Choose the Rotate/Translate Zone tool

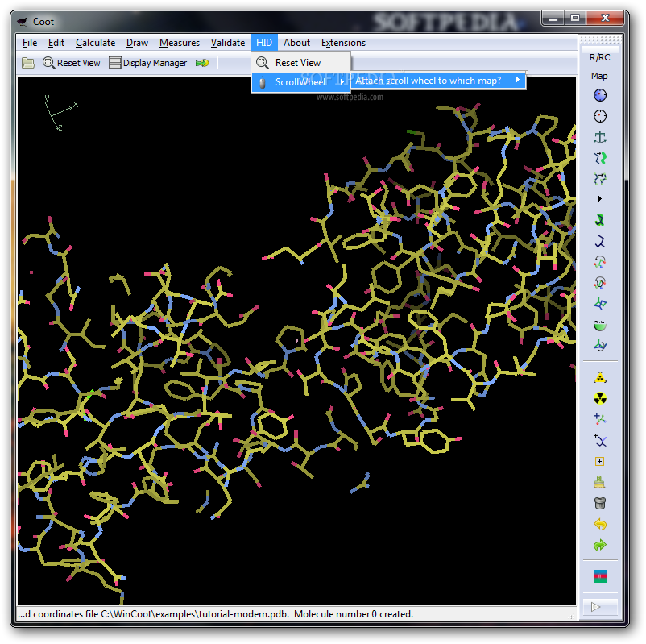point(600,178)
